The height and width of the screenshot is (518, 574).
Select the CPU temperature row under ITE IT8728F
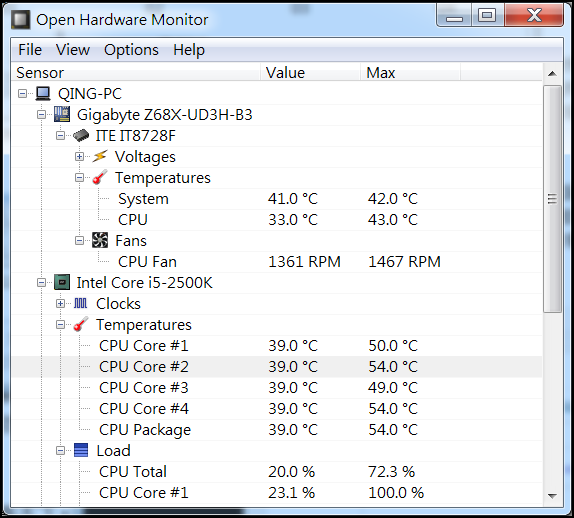click(x=277, y=220)
